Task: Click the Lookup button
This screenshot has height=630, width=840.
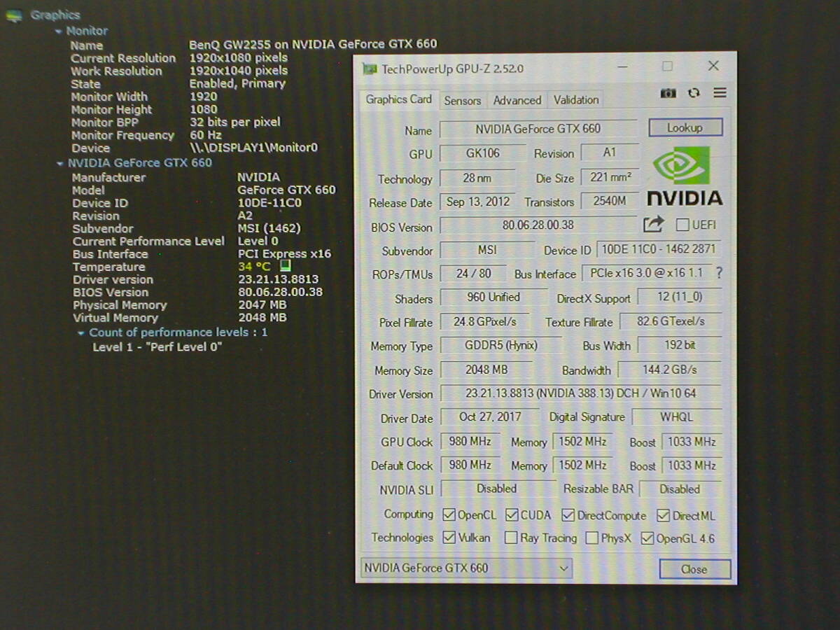Action: pyautogui.click(x=685, y=127)
